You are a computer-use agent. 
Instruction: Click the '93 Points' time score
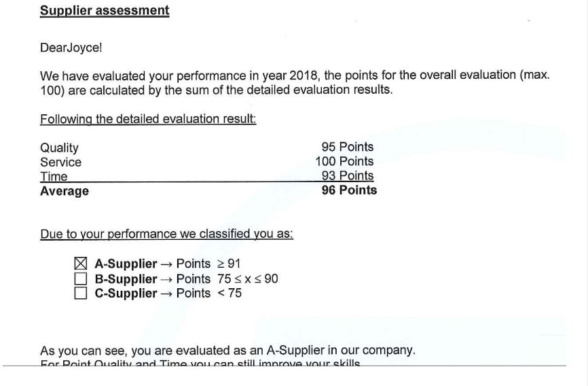pos(347,176)
